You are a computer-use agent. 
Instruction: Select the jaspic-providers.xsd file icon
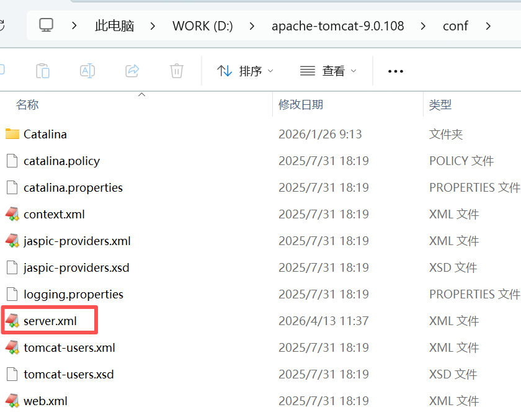click(x=12, y=267)
